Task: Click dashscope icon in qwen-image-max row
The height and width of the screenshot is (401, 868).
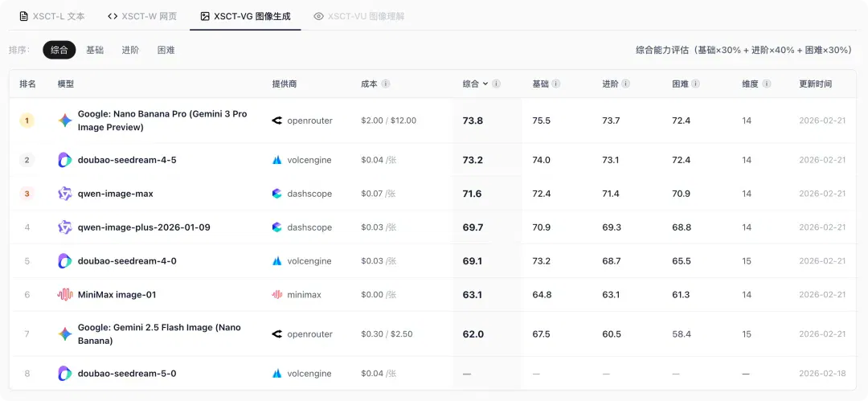Action: coord(276,194)
